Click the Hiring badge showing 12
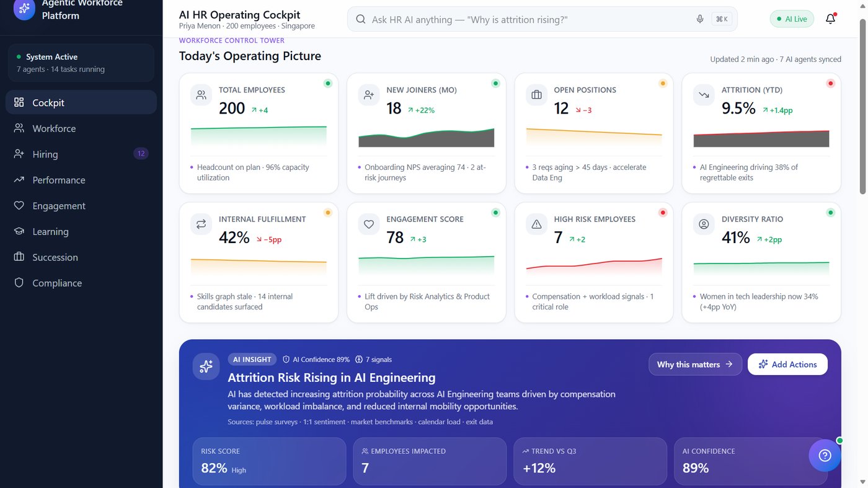The height and width of the screenshot is (488, 868). [x=141, y=154]
